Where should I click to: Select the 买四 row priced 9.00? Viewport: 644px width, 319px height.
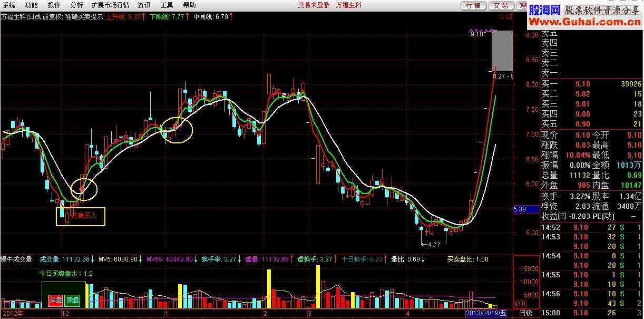tap(592, 114)
